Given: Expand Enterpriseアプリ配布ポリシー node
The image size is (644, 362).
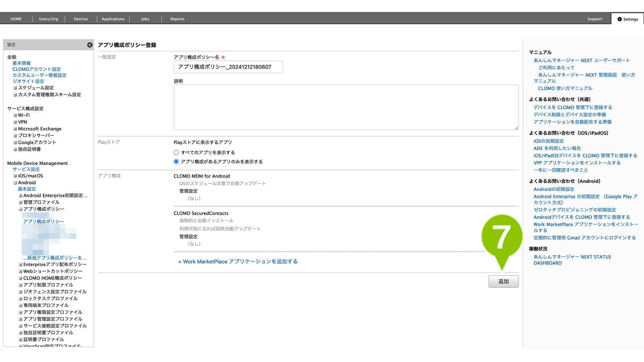Looking at the screenshot, I should click(x=21, y=265).
